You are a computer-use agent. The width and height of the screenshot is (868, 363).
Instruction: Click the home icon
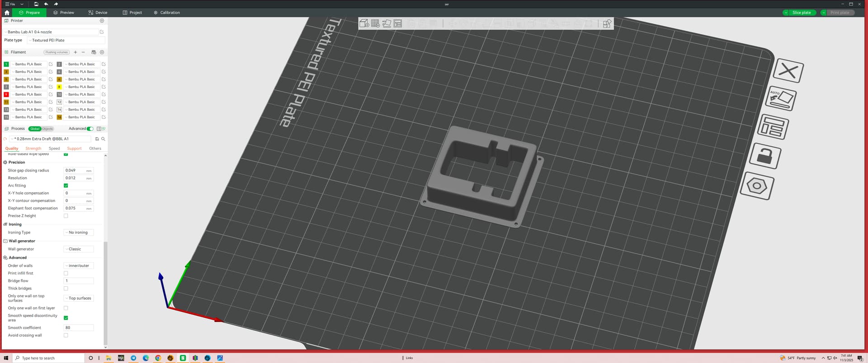click(x=7, y=13)
